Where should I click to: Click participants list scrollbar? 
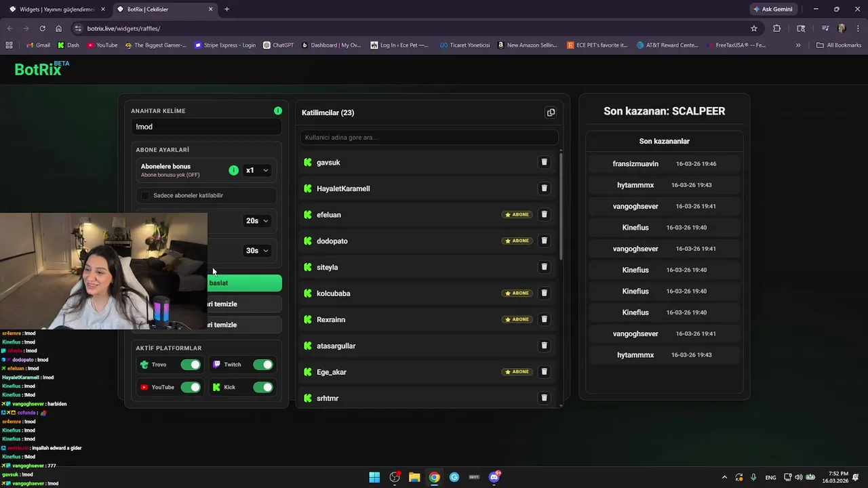(561, 205)
